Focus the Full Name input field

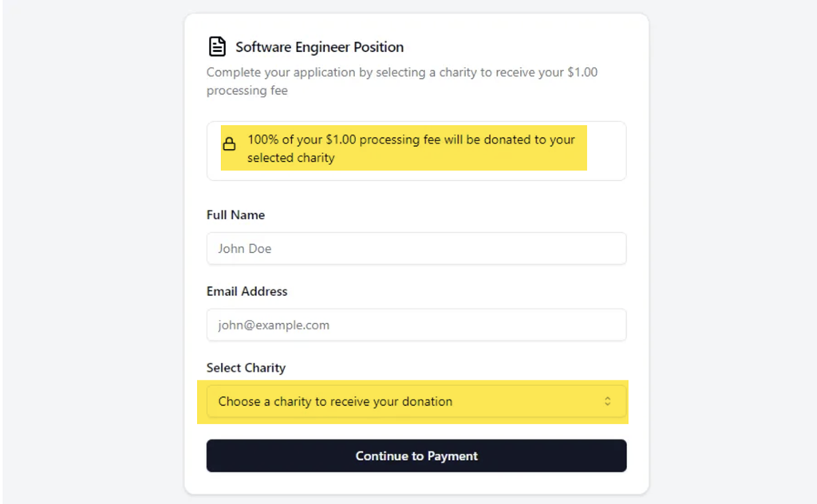coord(416,248)
